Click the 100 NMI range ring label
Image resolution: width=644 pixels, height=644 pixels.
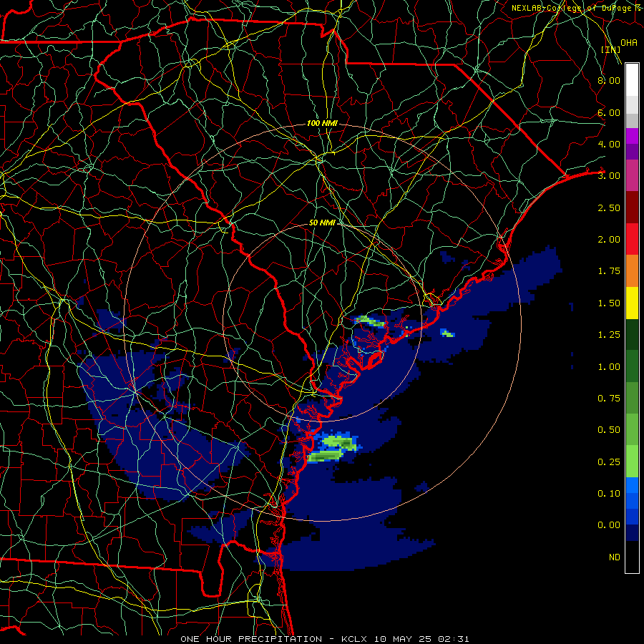click(x=322, y=123)
